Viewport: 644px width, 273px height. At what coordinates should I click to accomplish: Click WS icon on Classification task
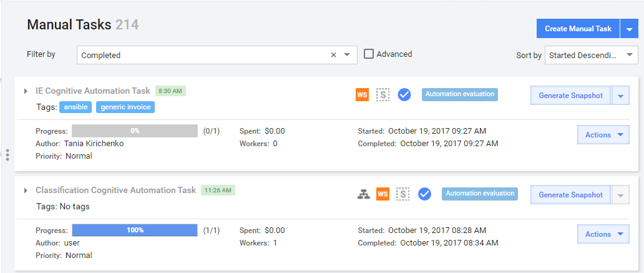point(383,194)
